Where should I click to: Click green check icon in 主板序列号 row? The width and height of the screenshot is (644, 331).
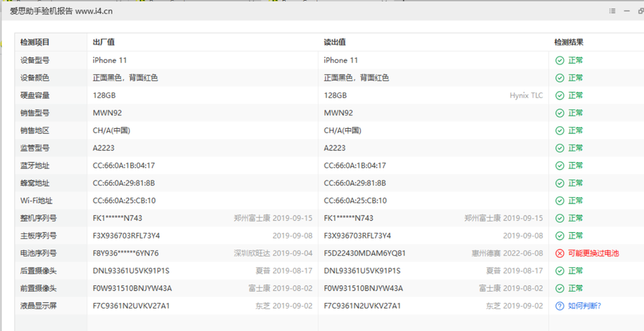(560, 236)
